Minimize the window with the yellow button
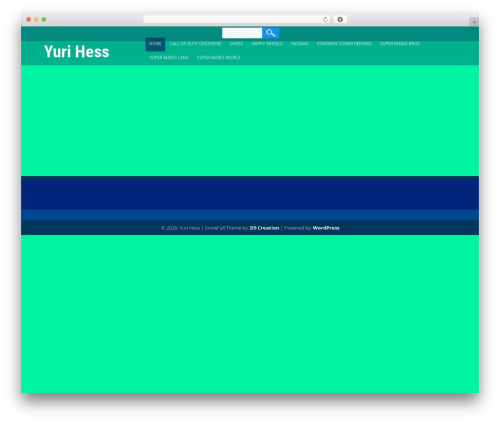This screenshot has height=423, width=500. (x=36, y=20)
